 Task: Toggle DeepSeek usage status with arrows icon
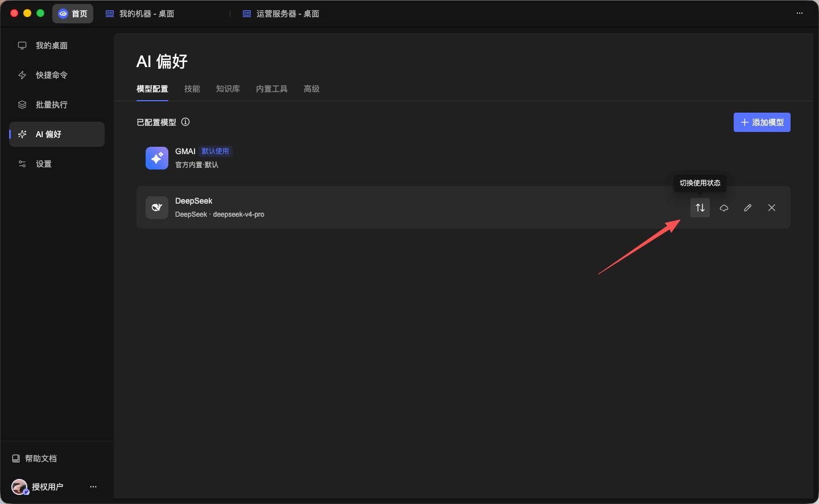point(700,208)
